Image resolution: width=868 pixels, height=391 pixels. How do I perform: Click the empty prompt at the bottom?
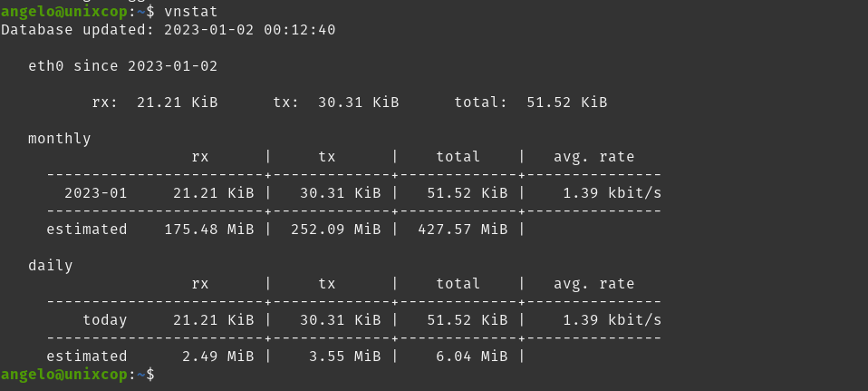tap(78, 375)
